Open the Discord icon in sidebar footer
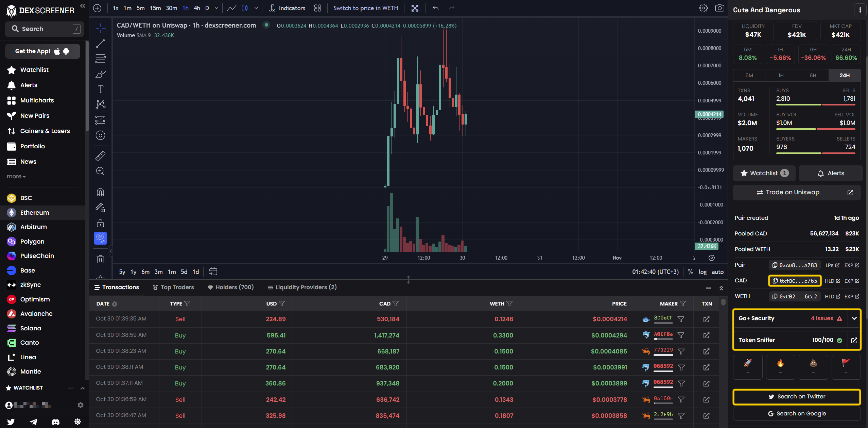 (x=55, y=422)
